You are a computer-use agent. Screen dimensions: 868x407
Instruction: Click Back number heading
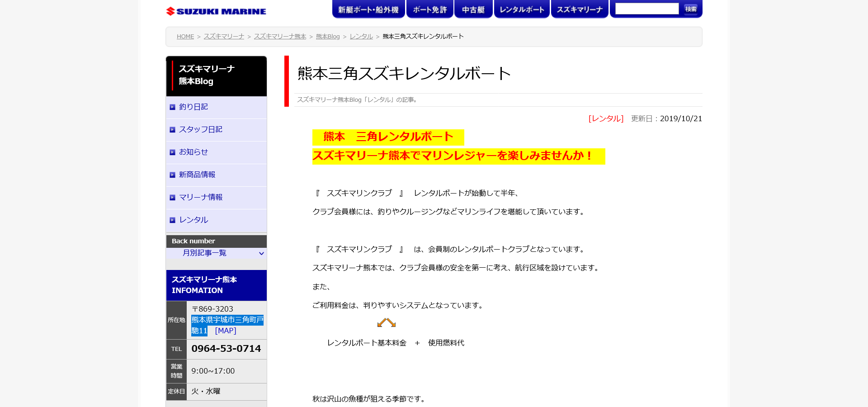(x=193, y=241)
